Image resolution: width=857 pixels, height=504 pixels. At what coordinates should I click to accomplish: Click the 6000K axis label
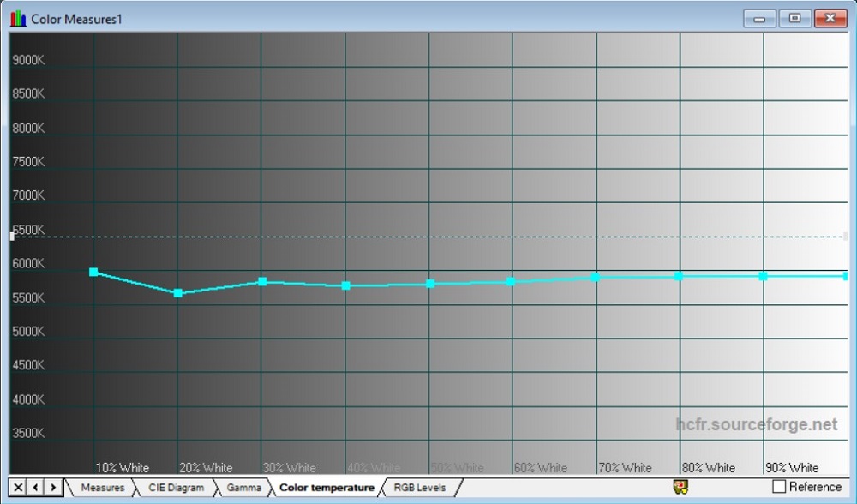click(x=28, y=263)
